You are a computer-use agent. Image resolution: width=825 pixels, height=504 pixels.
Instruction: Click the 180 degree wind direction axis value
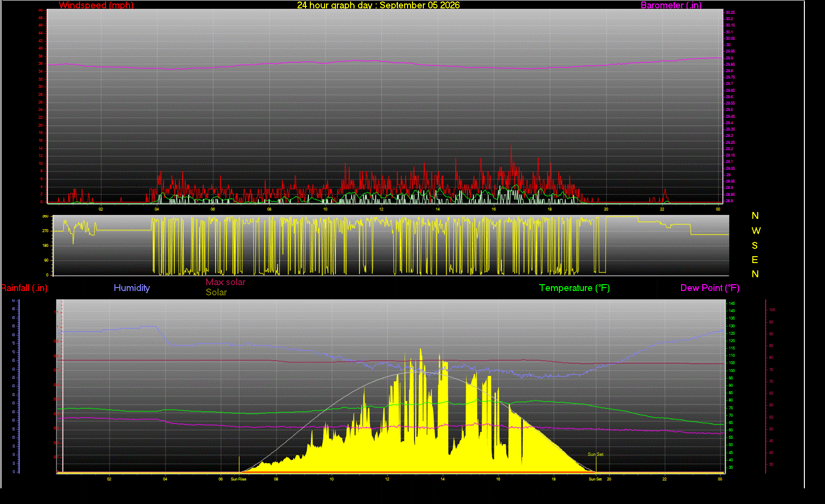click(46, 245)
